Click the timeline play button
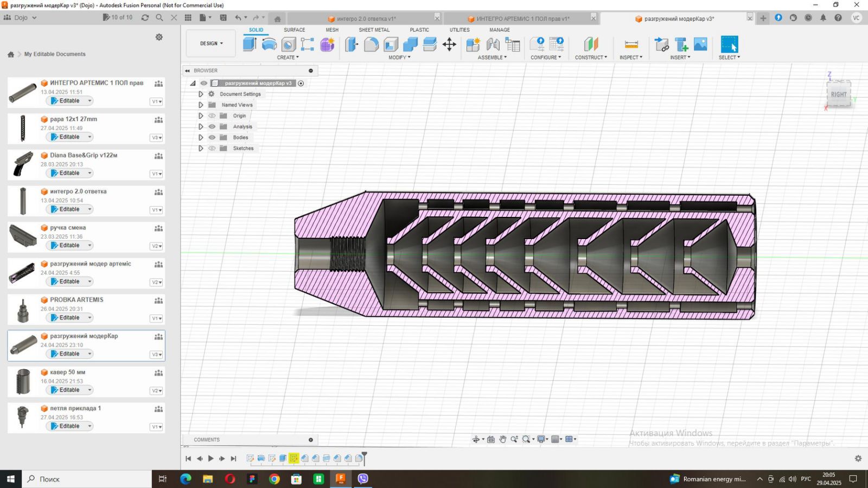 coord(211,459)
